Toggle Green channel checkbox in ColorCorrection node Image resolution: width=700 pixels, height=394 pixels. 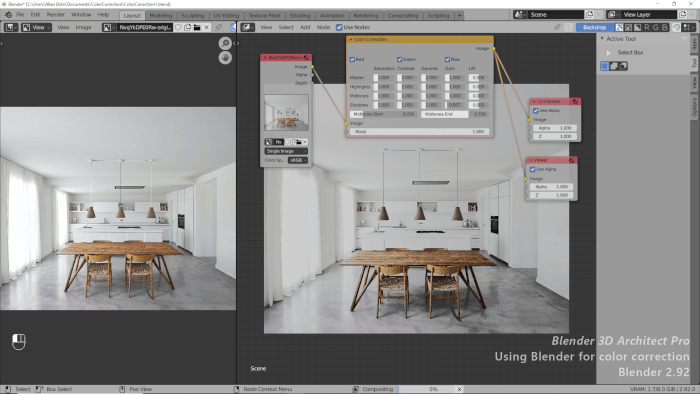(400, 59)
